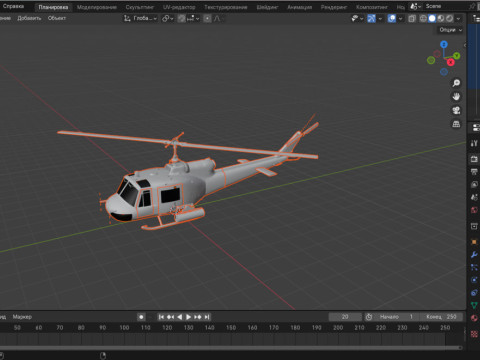Screen dimensions: 480x360
Task: Open the Маркер menu in timeline
Action: pyautogui.click(x=22, y=317)
